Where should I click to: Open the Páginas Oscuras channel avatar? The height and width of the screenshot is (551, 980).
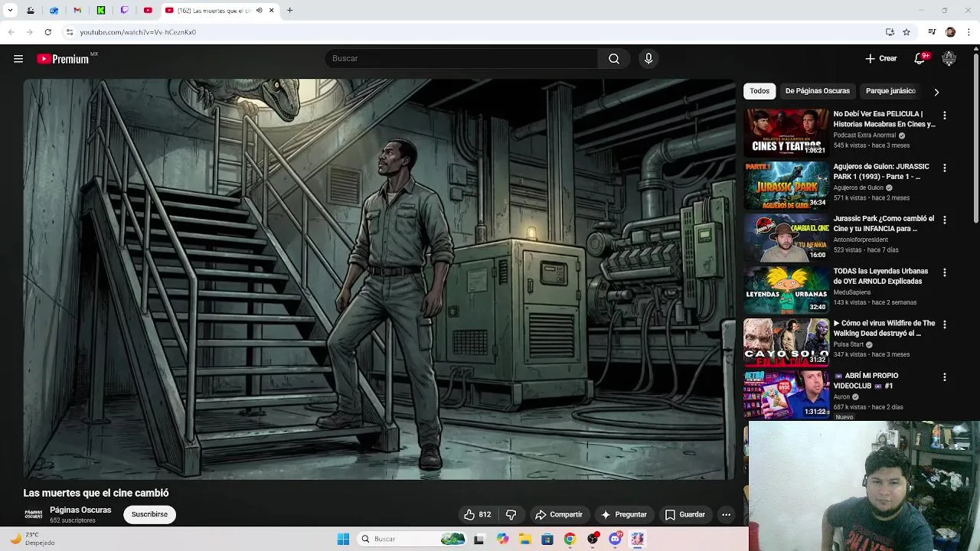[33, 514]
